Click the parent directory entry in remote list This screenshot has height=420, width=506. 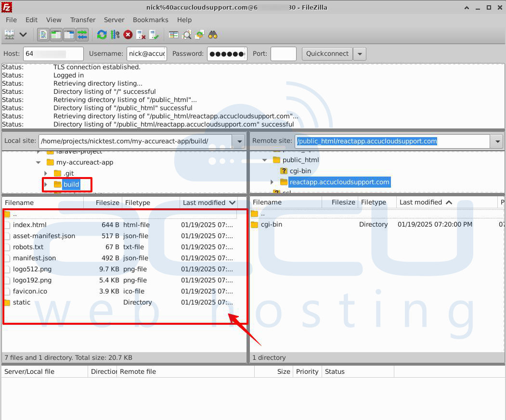click(x=377, y=214)
